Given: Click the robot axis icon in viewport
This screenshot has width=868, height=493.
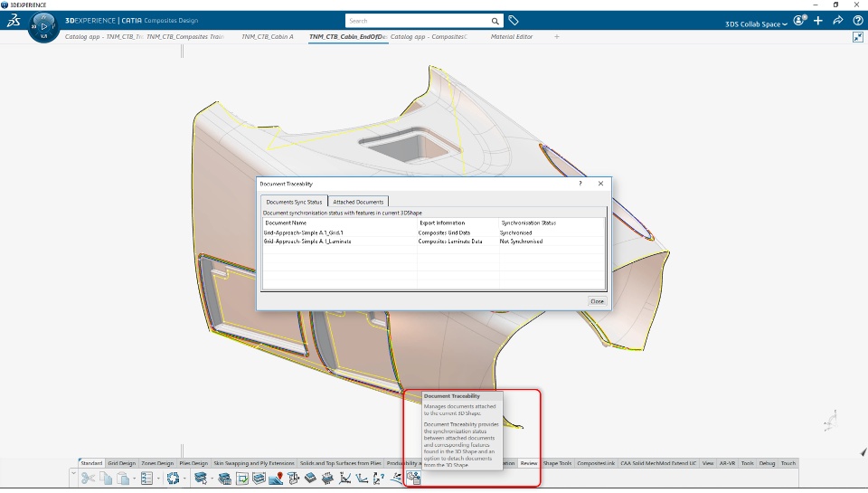Looking at the screenshot, I should coord(830,422).
